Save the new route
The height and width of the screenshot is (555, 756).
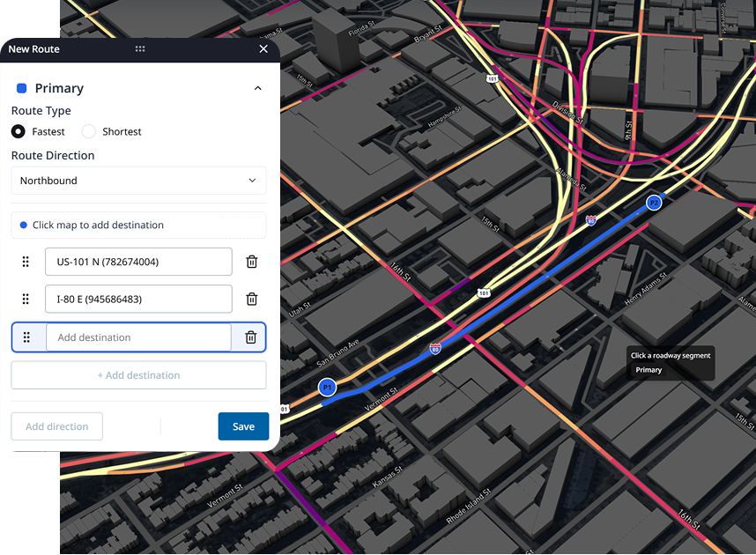pos(243,425)
